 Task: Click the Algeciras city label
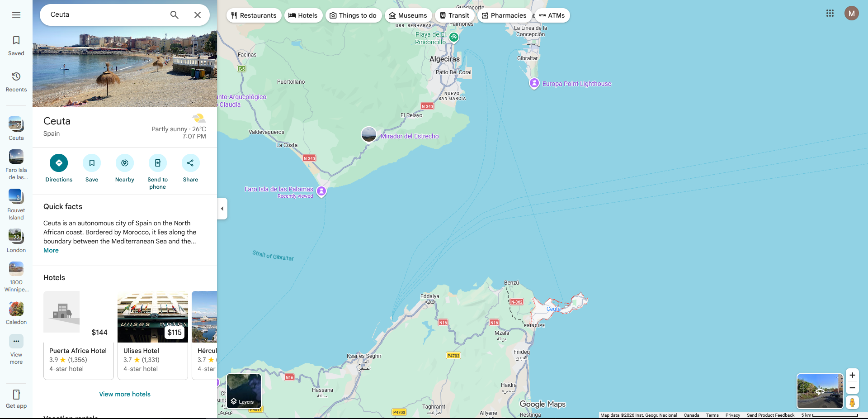pos(444,59)
